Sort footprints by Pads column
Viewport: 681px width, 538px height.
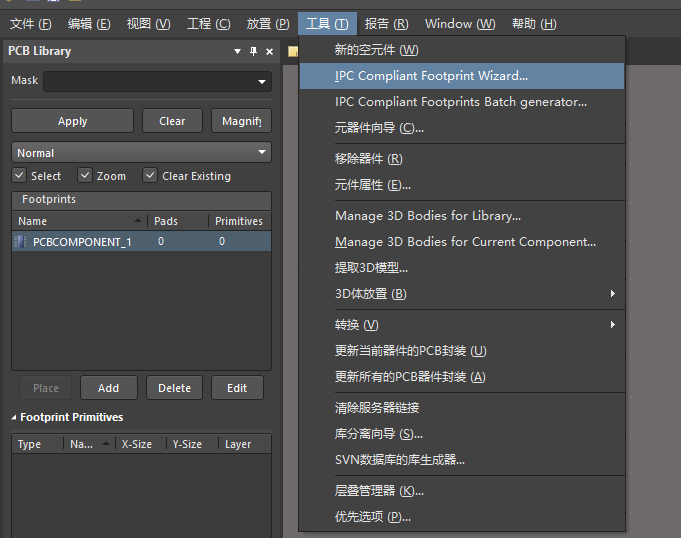pyautogui.click(x=178, y=221)
